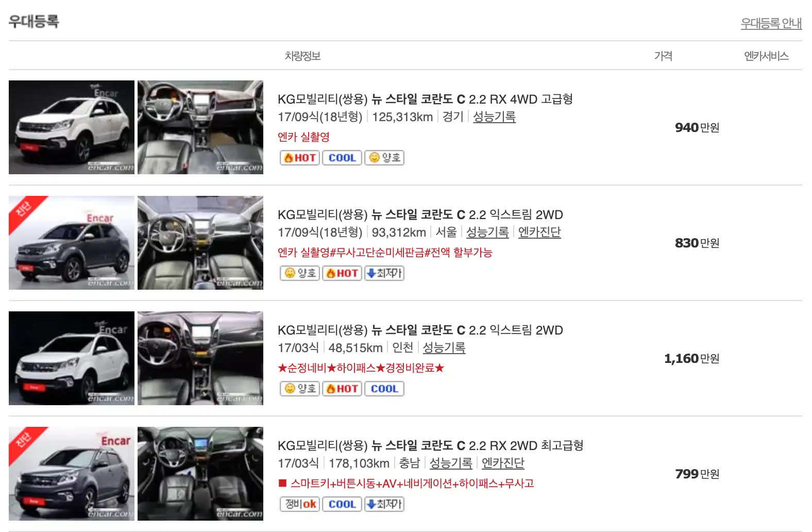This screenshot has width=812, height=532.
Task: Click red text ★순정네비★하이패스★경정비완료★
Action: [x=361, y=368]
